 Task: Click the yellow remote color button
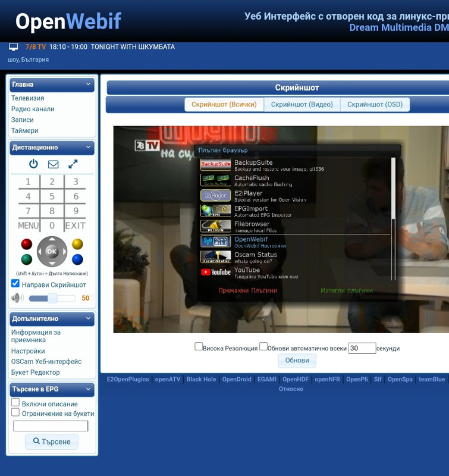pos(77,244)
